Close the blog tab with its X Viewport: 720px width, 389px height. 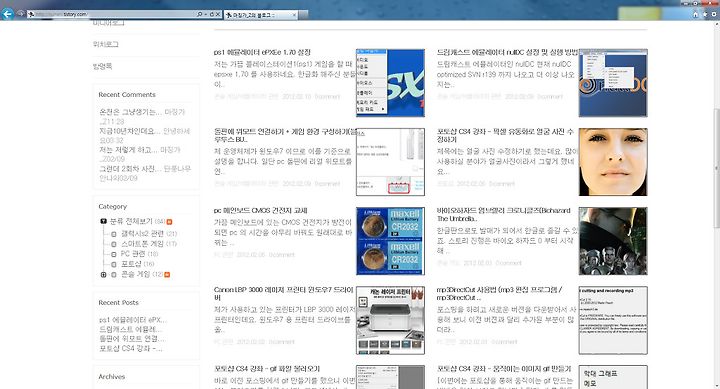tap(294, 15)
